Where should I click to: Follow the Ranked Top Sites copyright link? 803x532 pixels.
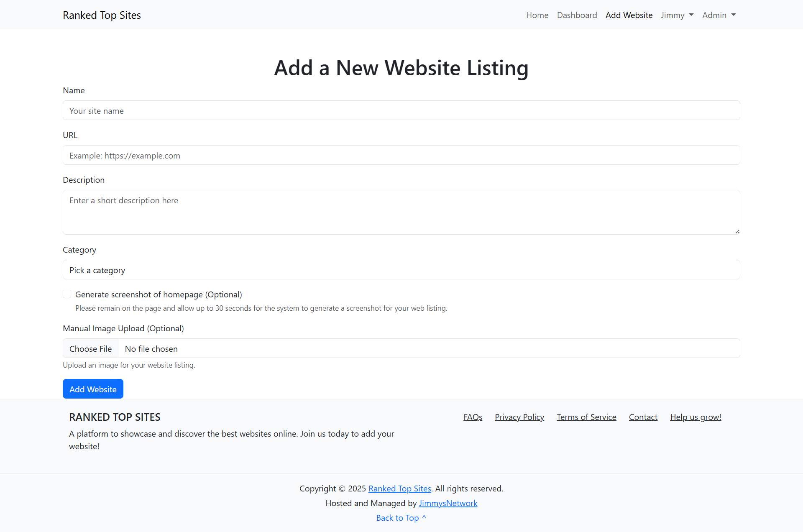click(x=399, y=488)
